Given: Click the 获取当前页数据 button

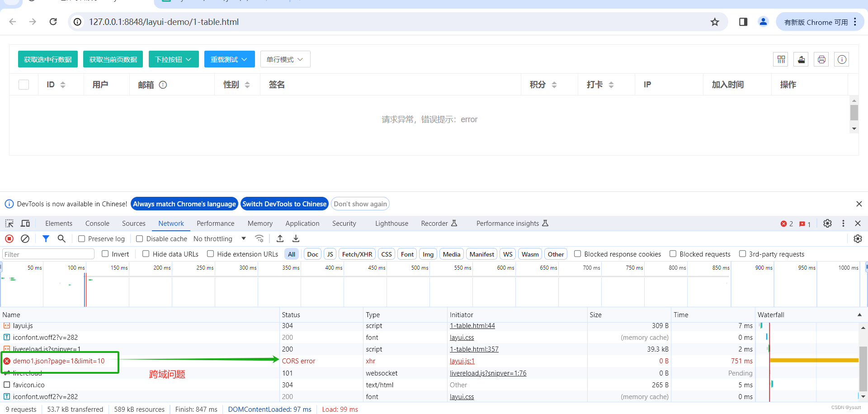Looking at the screenshot, I should 113,59.
